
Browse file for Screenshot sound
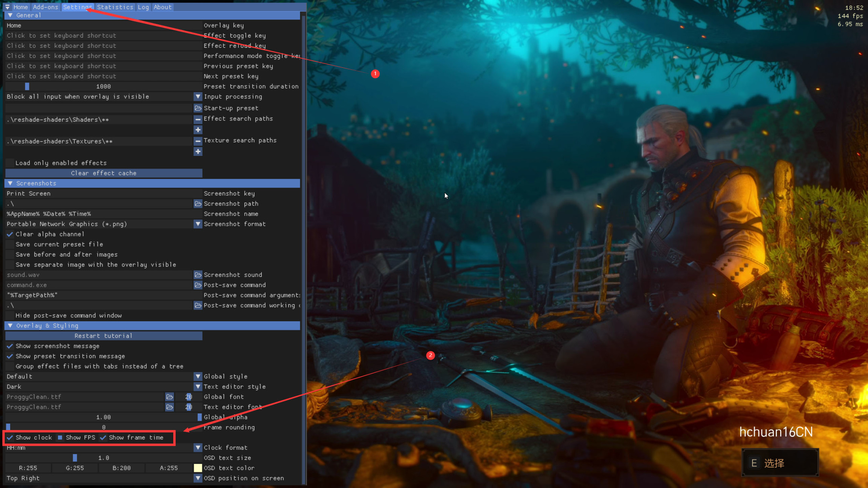tap(198, 275)
